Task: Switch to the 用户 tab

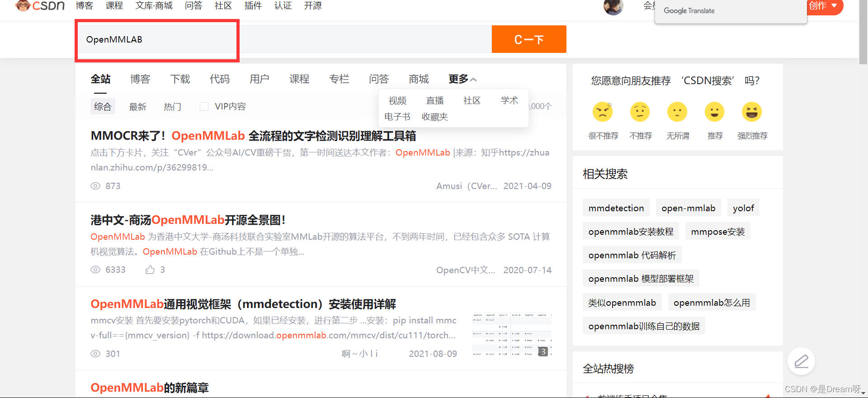Action: click(259, 79)
